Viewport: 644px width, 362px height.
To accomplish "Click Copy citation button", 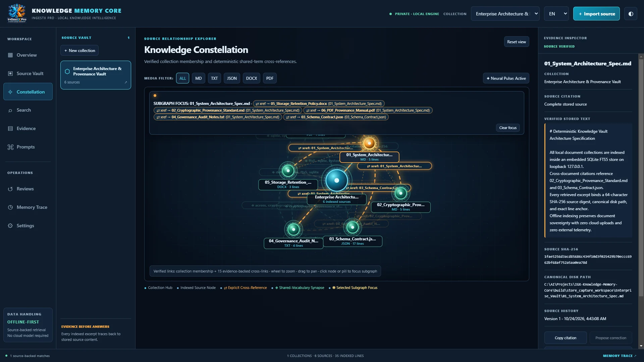I will coord(566,338).
